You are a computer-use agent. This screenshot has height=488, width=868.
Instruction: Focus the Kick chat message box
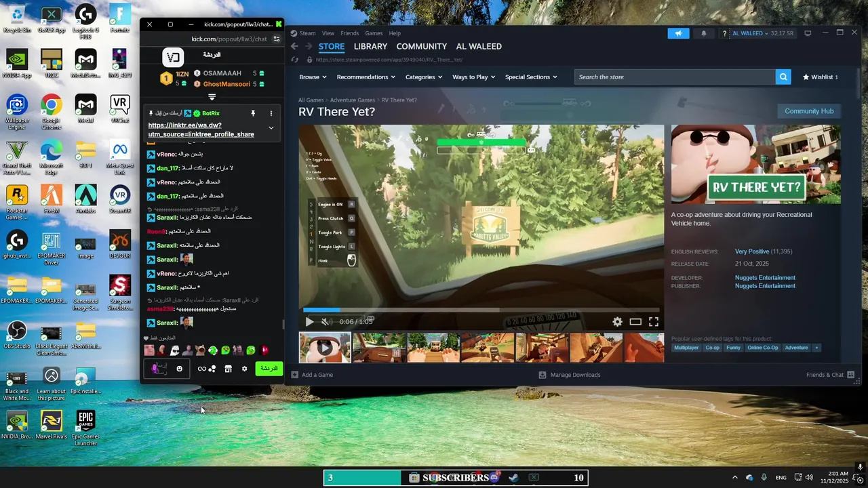click(167, 369)
